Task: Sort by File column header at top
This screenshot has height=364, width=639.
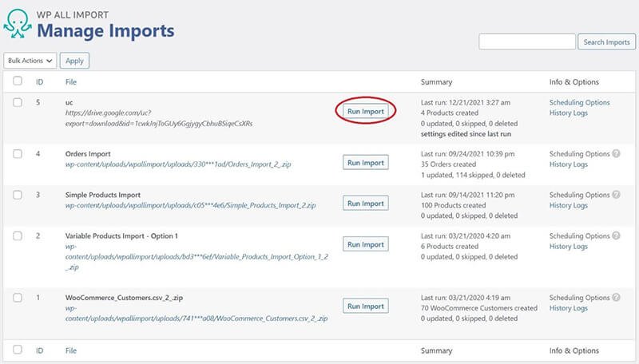Action: [71, 82]
